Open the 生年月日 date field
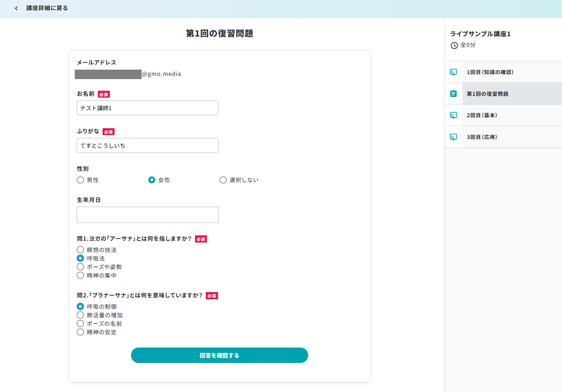 147,215
